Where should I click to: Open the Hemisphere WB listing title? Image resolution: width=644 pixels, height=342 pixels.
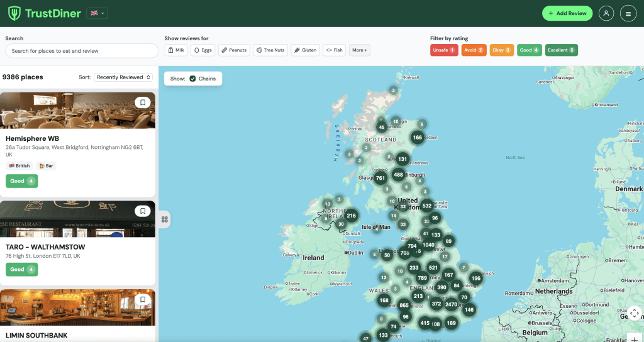[x=33, y=138]
